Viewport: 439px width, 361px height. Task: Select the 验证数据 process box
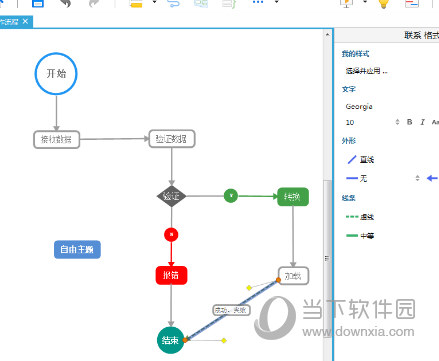[x=172, y=139]
